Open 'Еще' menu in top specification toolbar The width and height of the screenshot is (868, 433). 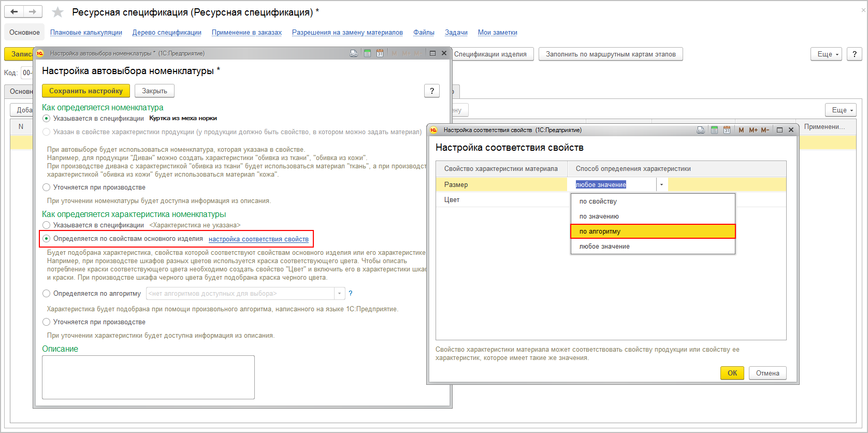(826, 54)
